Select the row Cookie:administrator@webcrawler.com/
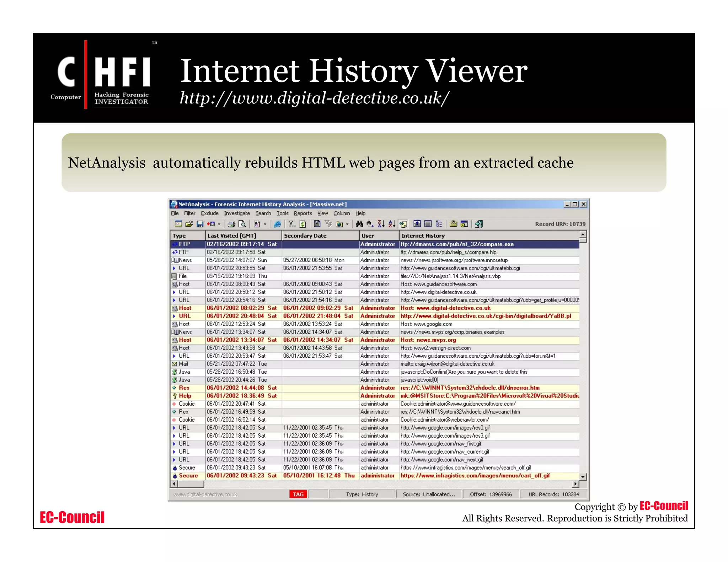The width and height of the screenshot is (728, 562). (x=375, y=420)
